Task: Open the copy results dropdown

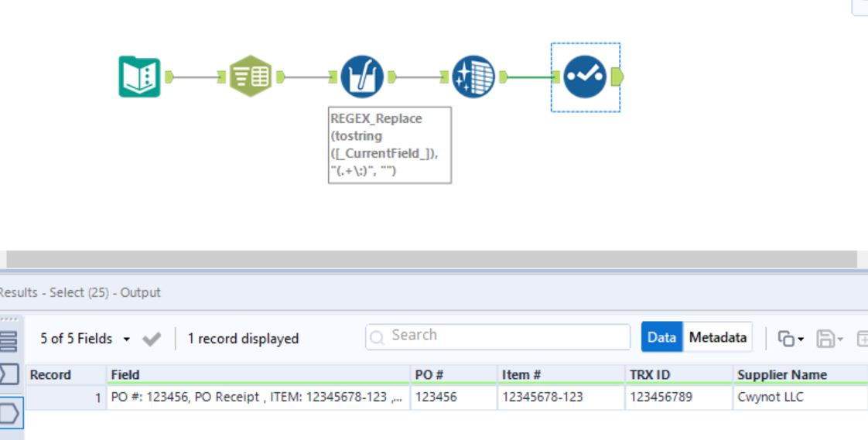Action: click(791, 339)
